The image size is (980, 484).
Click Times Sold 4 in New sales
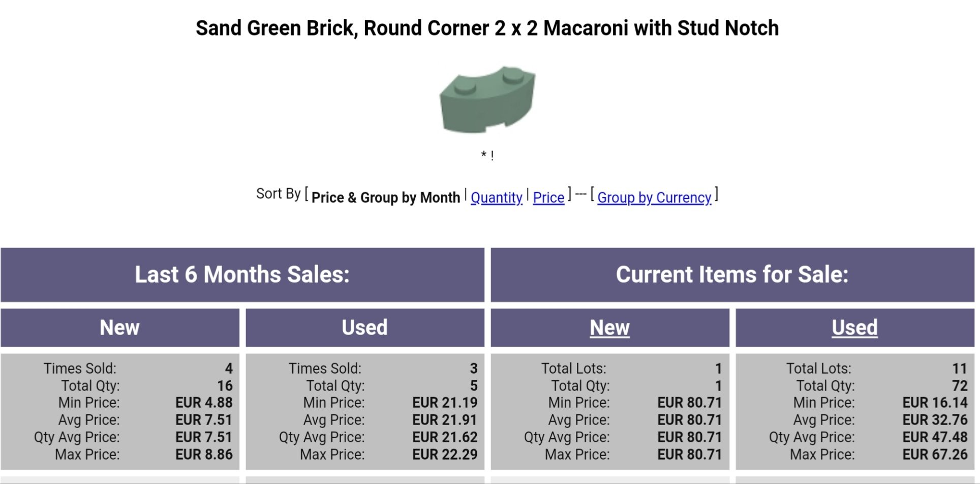229,368
